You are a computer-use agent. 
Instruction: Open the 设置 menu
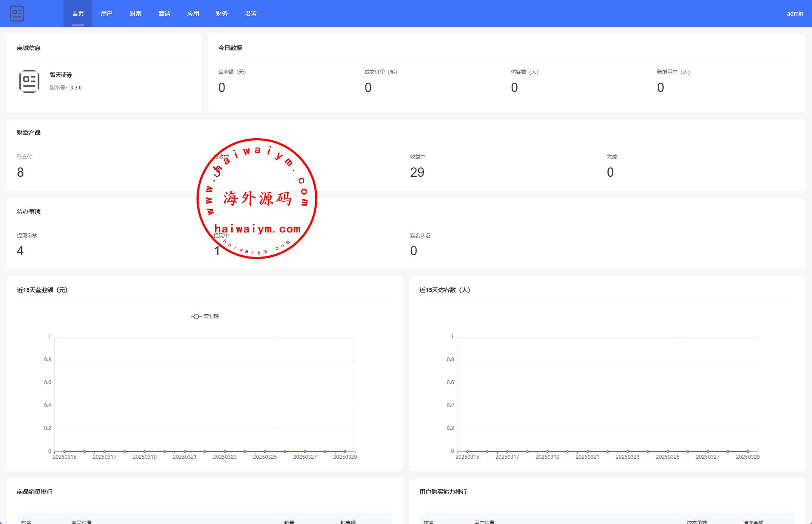coord(251,14)
